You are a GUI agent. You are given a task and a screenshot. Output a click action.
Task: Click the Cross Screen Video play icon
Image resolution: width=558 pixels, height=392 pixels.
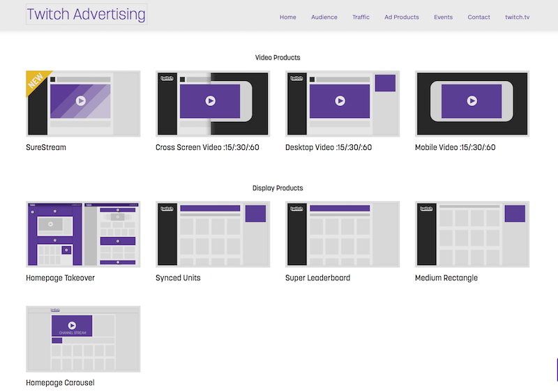211,100
